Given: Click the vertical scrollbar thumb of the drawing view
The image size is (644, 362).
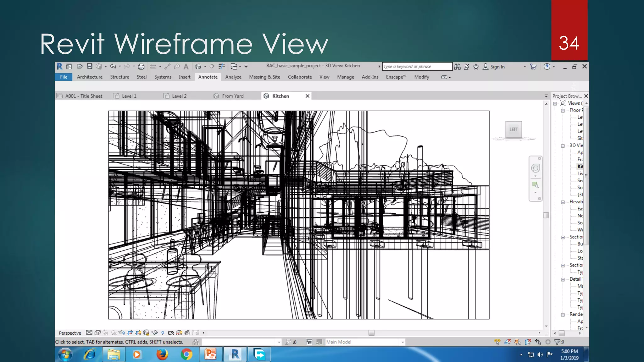Looking at the screenshot, I should point(546,215).
